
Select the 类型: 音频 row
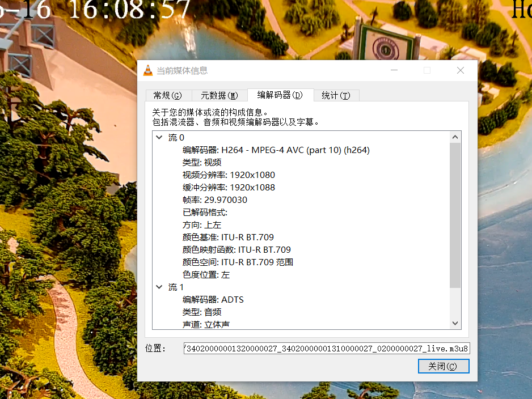pos(202,312)
